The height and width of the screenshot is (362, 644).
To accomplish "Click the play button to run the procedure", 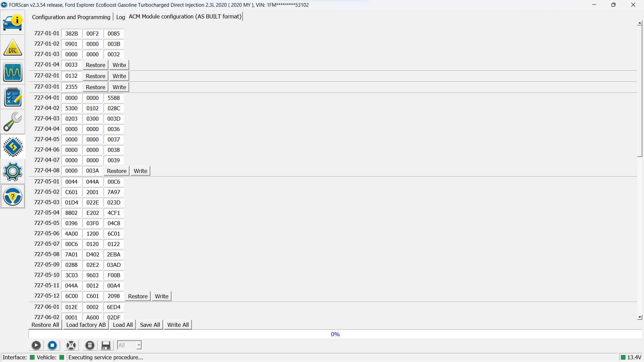I will click(x=36, y=345).
